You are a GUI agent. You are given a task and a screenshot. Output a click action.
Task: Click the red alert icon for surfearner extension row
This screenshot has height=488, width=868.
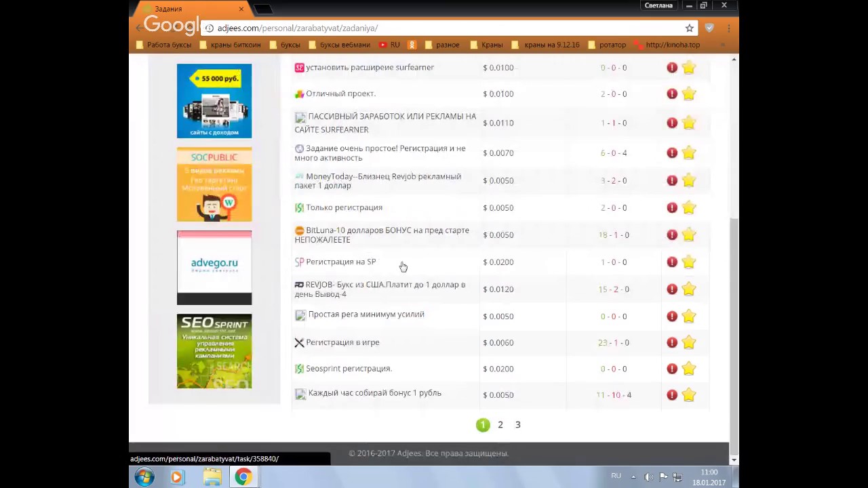[x=672, y=68]
